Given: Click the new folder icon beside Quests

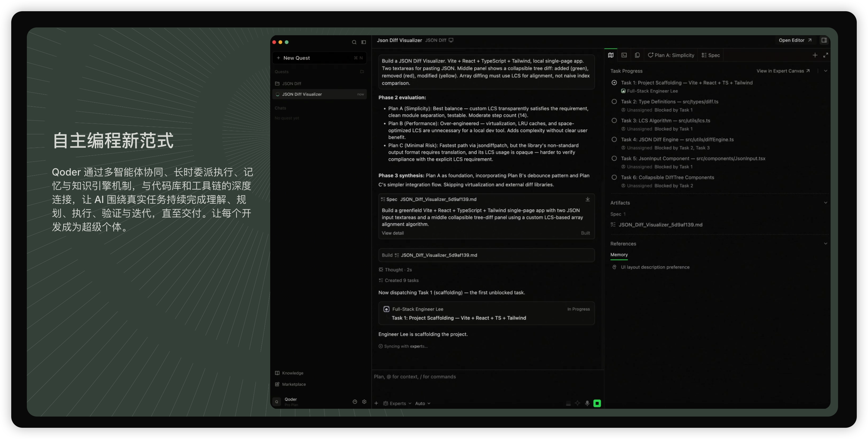Looking at the screenshot, I should [x=362, y=72].
